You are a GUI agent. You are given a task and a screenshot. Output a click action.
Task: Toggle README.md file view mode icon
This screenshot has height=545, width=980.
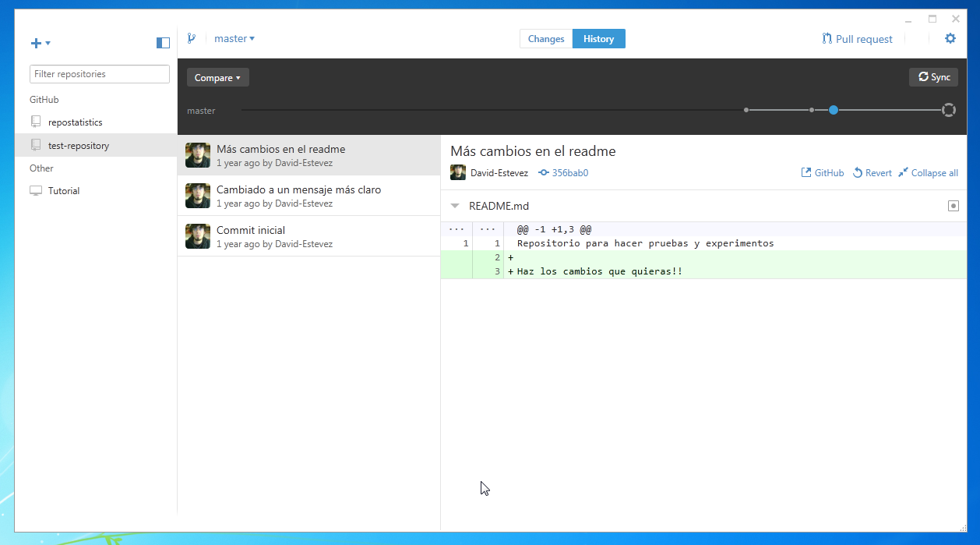click(x=953, y=206)
